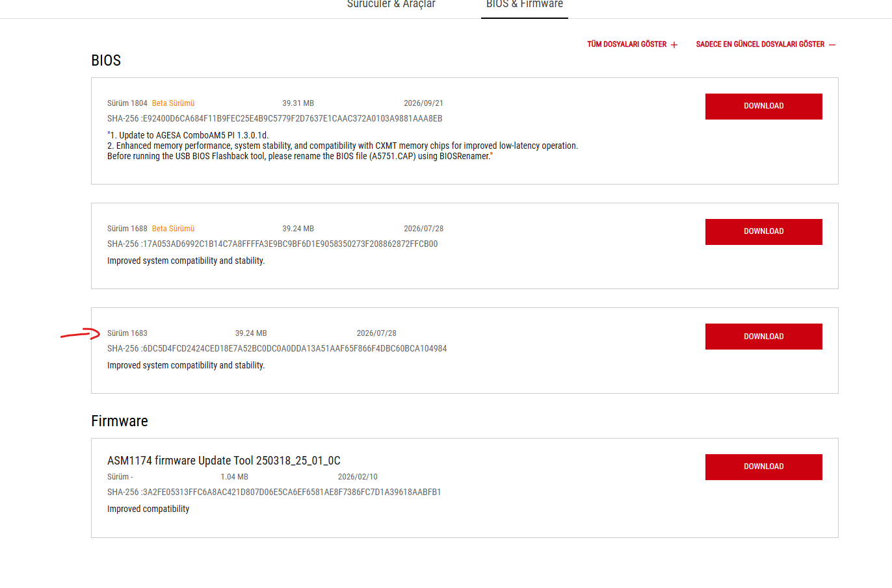
Task: Select the Sürüm 1688 version label
Action: (x=127, y=229)
